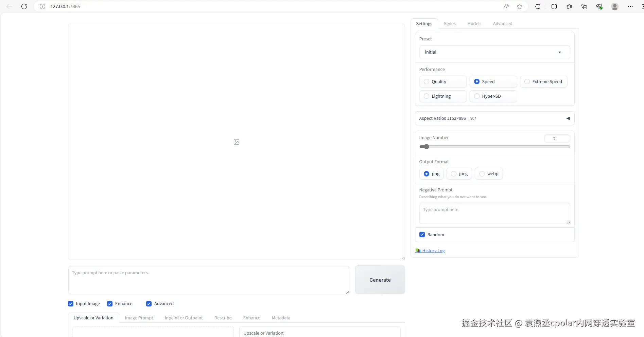Open the Image Prompt tab

139,318
